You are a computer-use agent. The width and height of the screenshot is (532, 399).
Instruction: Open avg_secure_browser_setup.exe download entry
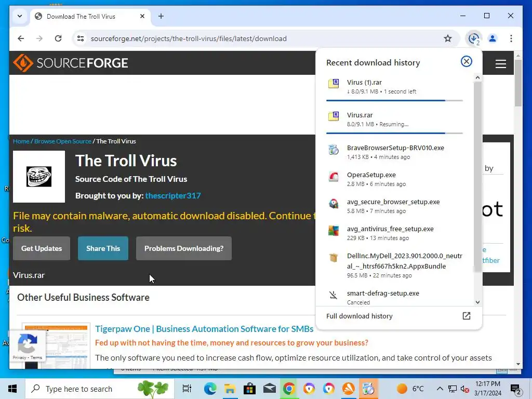click(394, 206)
